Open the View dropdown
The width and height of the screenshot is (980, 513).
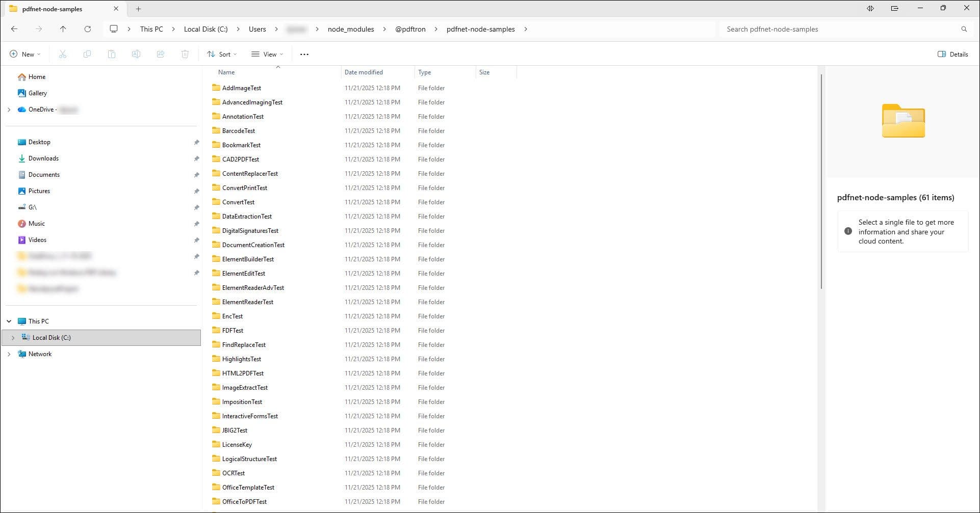coord(267,54)
